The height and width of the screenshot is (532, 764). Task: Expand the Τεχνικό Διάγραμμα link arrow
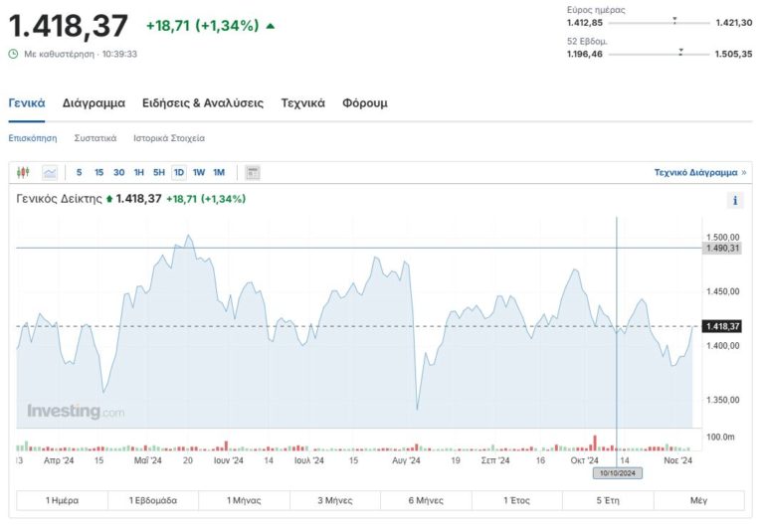[x=743, y=172]
